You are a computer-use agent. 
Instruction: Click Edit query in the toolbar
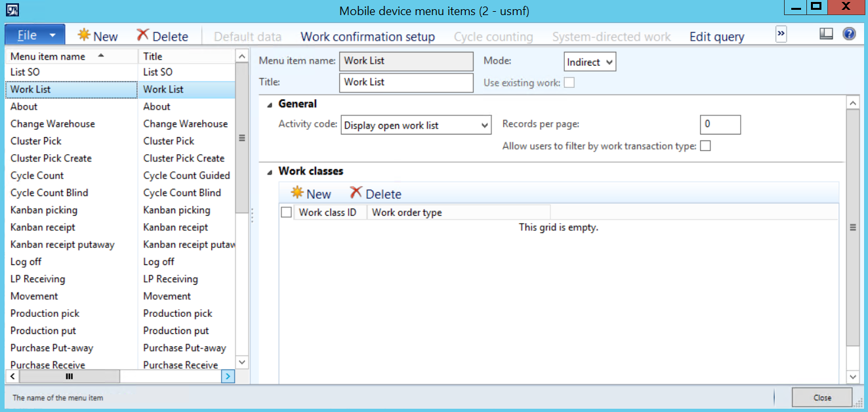point(716,37)
